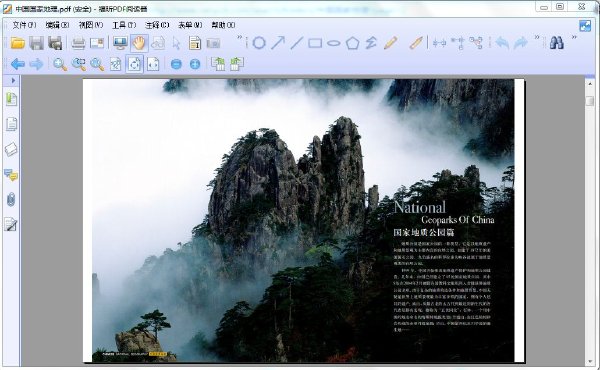
Task: Click the Fit Width icon
Action: pos(153,64)
